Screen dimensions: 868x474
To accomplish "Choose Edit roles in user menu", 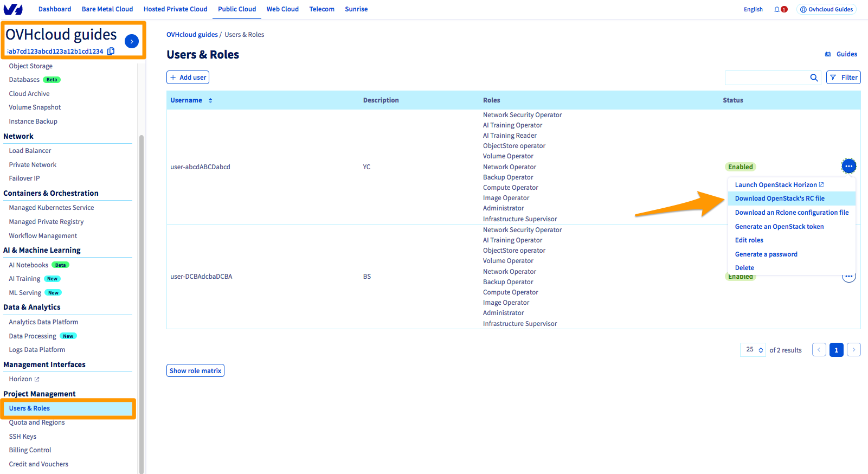I will (749, 240).
